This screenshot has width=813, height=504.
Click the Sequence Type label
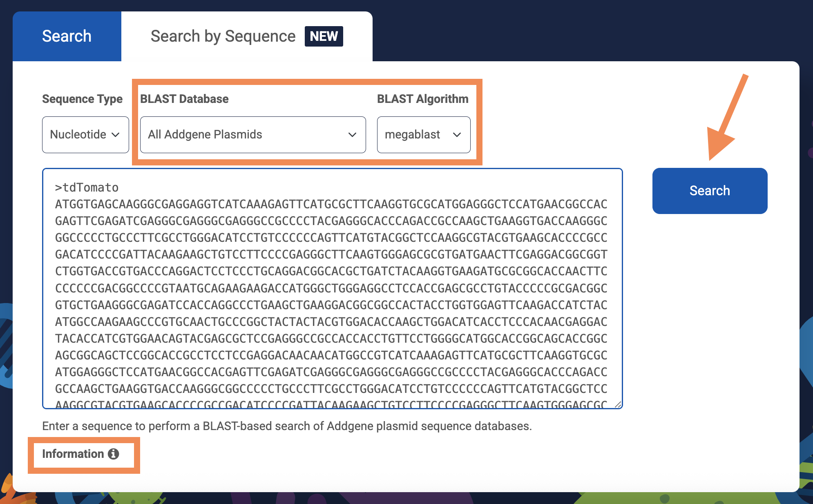[x=82, y=99]
